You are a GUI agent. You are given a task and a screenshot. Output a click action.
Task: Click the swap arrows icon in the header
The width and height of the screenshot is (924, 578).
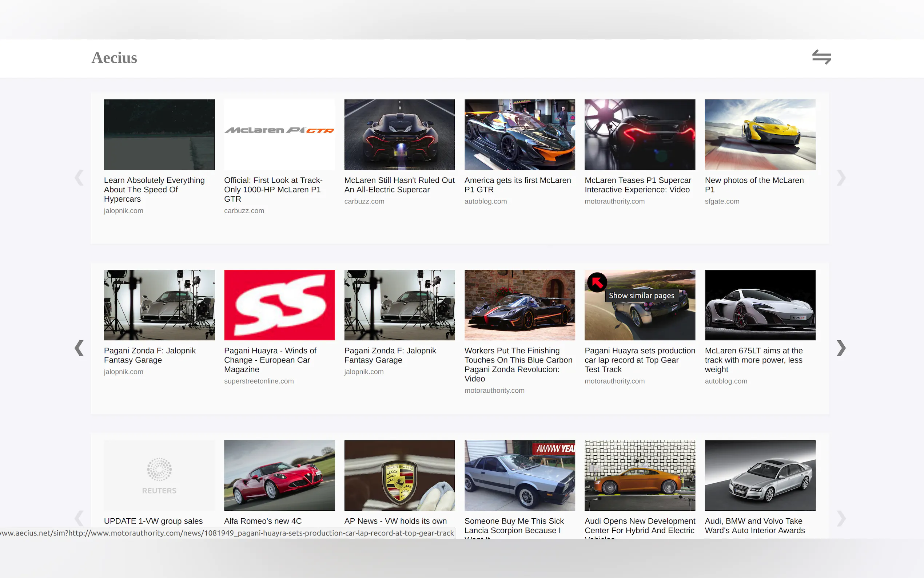[821, 57]
